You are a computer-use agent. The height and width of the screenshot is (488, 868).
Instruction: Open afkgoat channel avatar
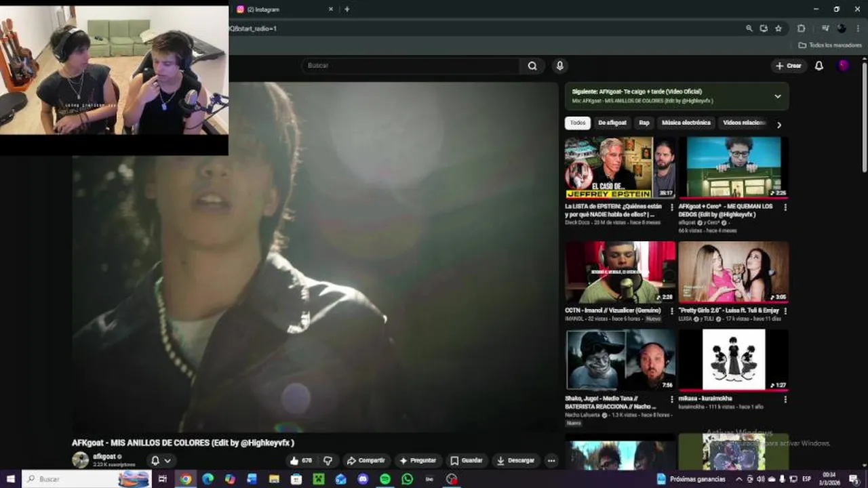tap(81, 460)
